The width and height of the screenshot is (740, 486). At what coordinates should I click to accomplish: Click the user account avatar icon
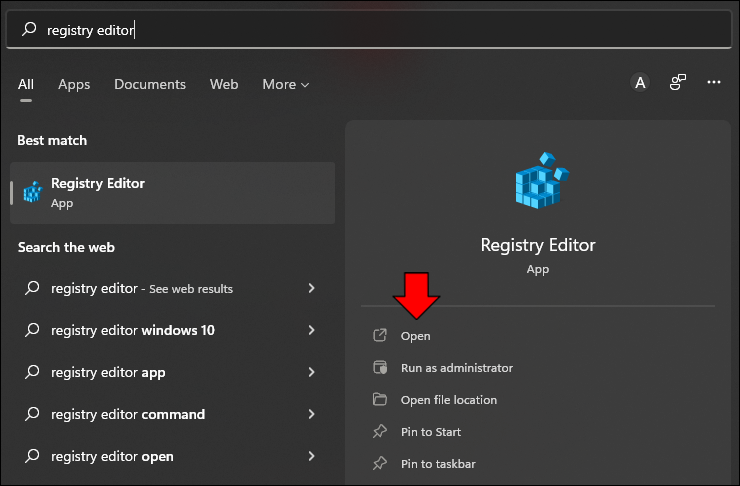[x=640, y=83]
